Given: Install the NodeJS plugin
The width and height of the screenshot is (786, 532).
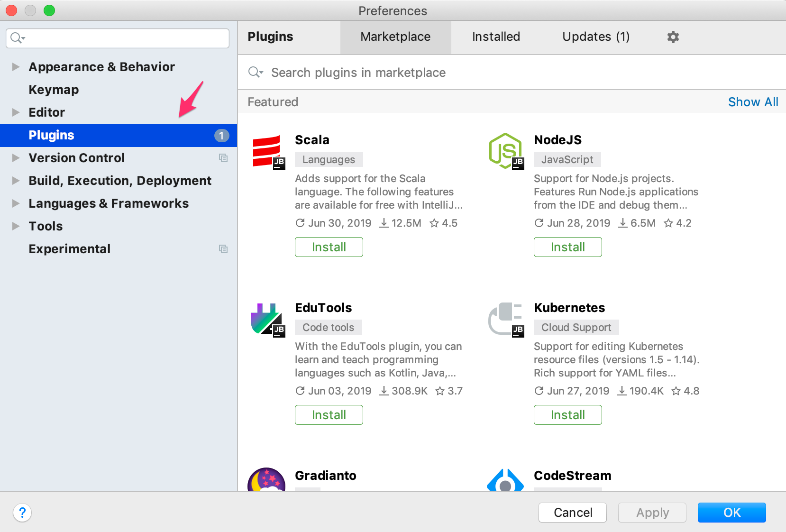Looking at the screenshot, I should tap(568, 247).
